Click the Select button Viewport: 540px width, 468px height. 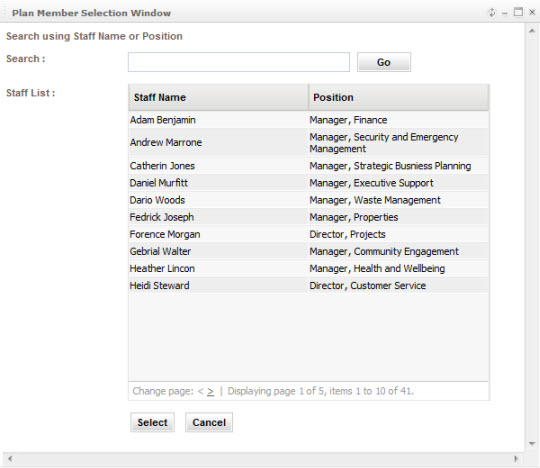152,423
